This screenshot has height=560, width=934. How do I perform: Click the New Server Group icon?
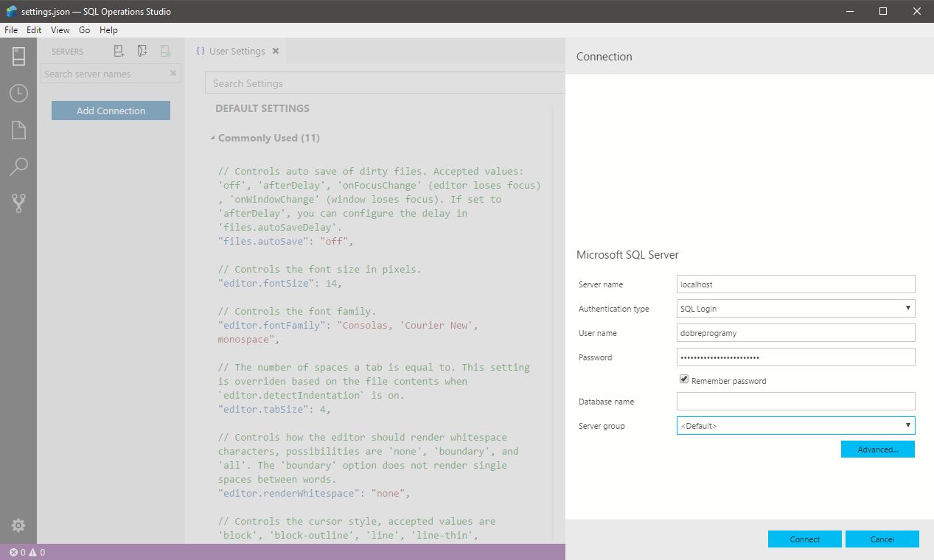pyautogui.click(x=142, y=51)
